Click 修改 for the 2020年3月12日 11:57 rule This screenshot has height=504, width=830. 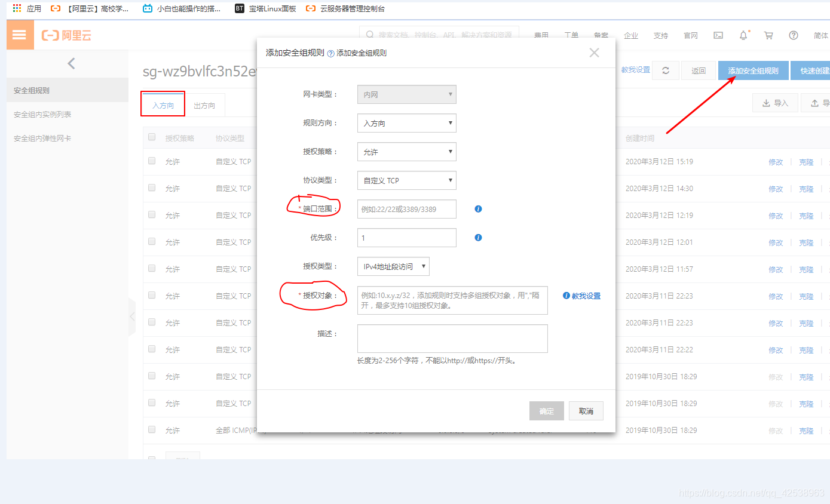776,269
